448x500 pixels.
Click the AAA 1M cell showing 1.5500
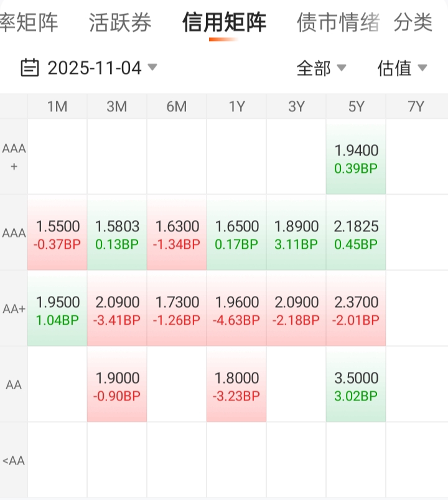[x=58, y=234]
